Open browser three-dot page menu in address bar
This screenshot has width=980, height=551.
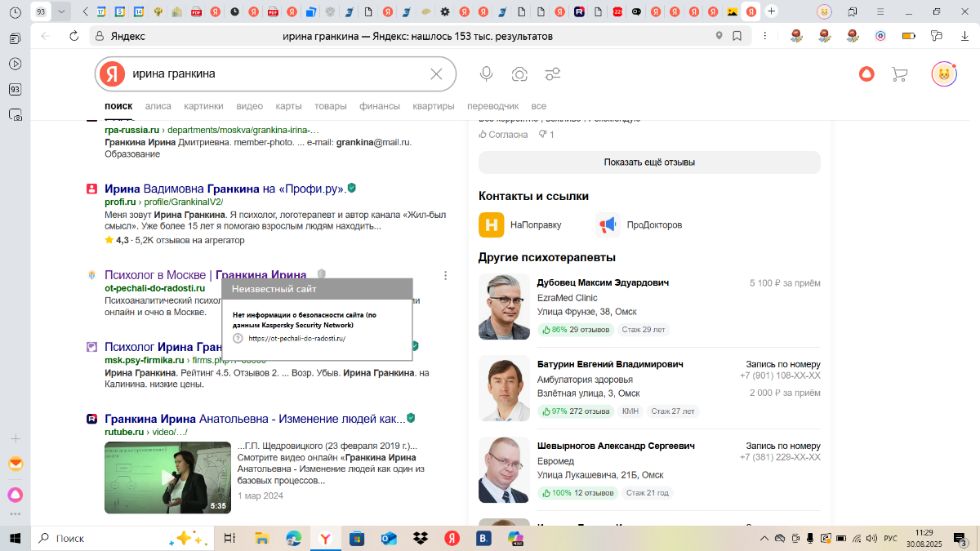tap(764, 36)
